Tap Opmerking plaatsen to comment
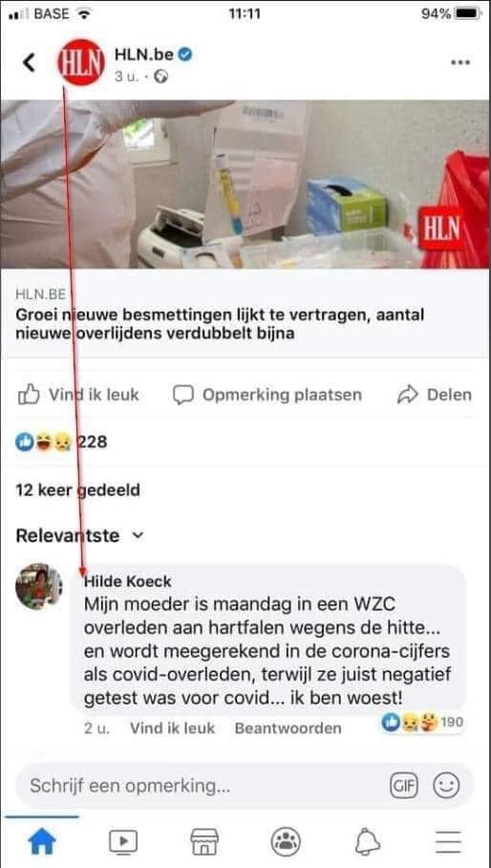The image size is (491, 868). coord(267,395)
